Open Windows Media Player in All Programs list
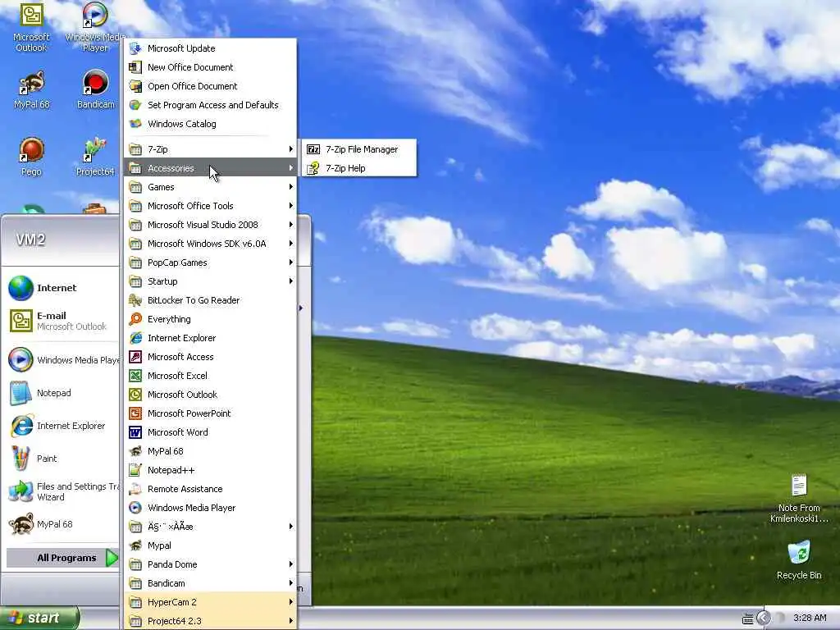This screenshot has width=840, height=630. pos(210,508)
